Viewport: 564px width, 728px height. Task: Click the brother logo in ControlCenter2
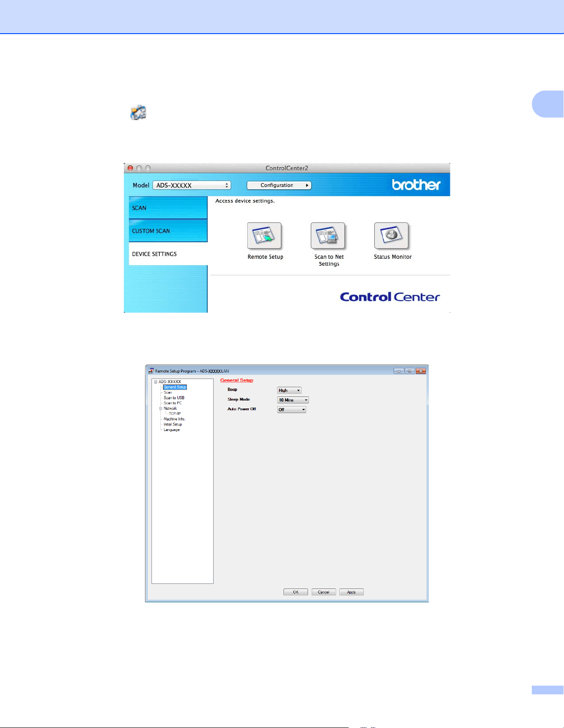coord(416,185)
